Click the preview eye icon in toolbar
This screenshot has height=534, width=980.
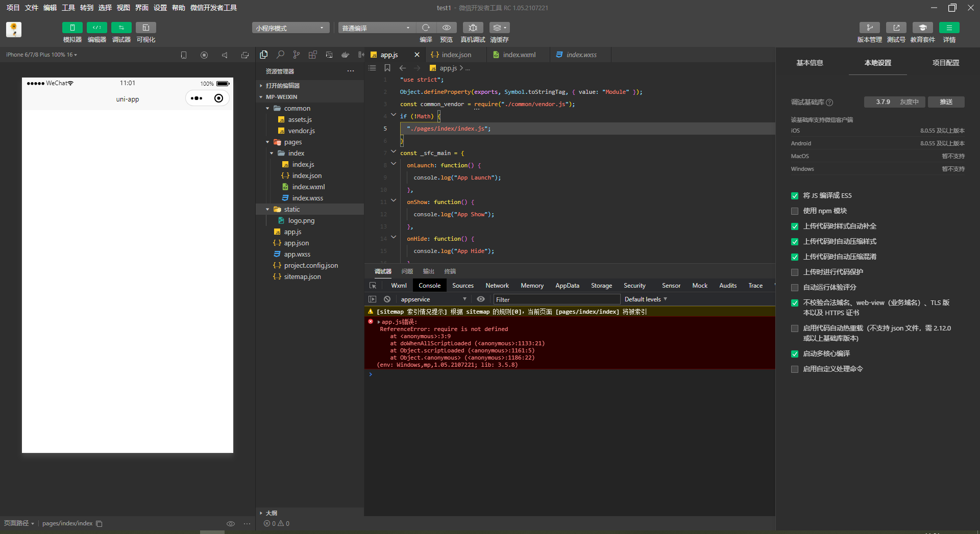coord(446,28)
